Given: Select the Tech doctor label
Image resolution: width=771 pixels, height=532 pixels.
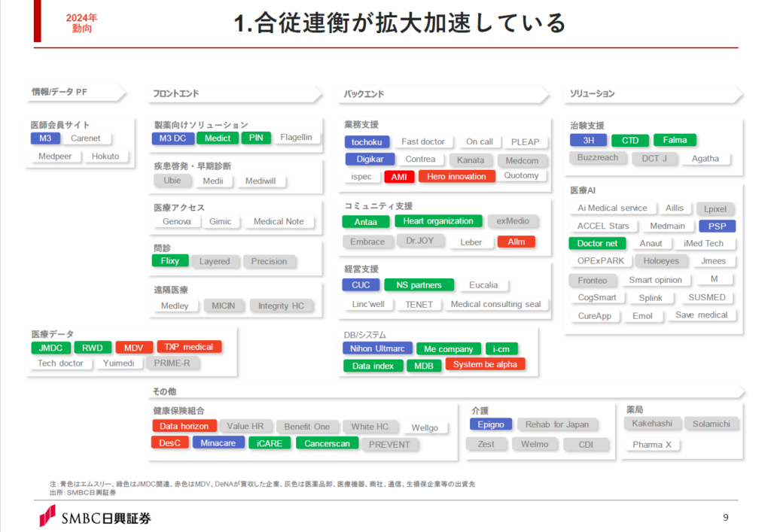Looking at the screenshot, I should (60, 363).
